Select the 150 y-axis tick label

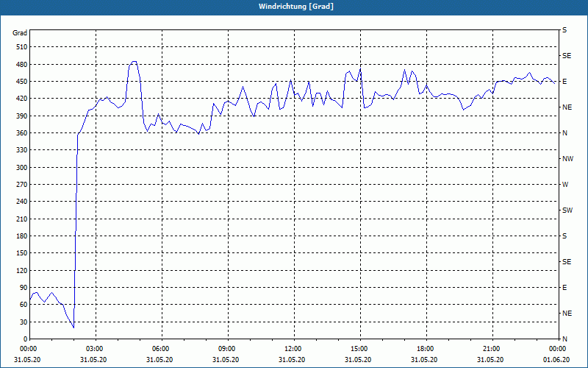[x=22, y=253]
